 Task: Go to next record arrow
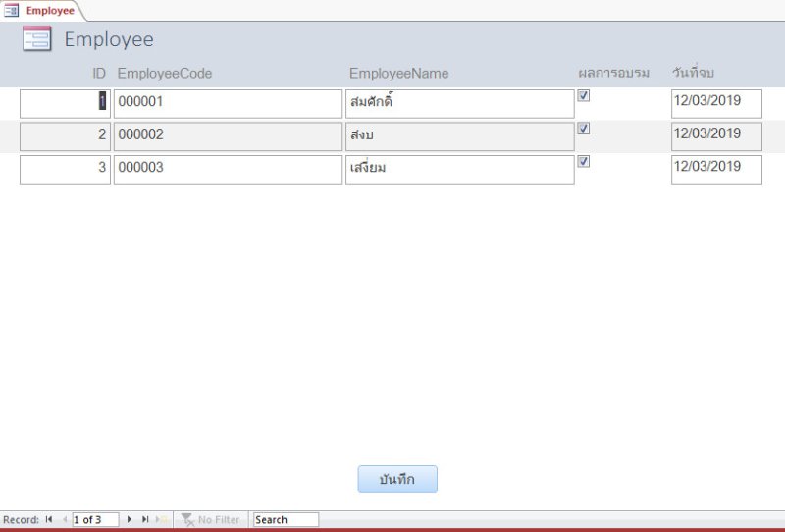pyautogui.click(x=130, y=520)
